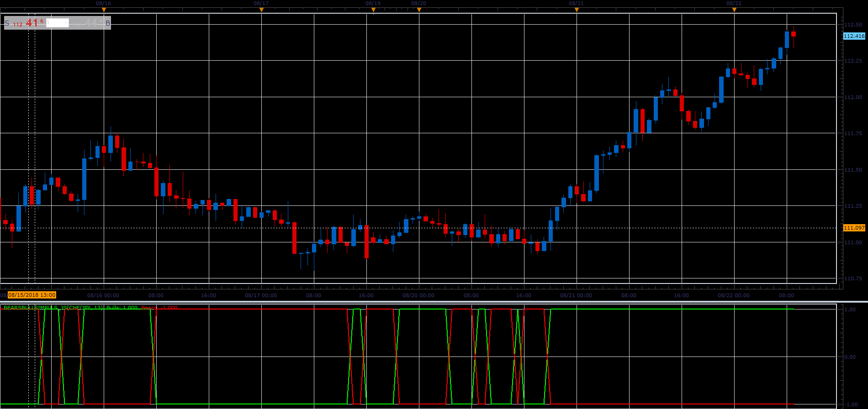Select the 08/21 orange day marker
The width and height of the screenshot is (868, 409).
point(577,10)
